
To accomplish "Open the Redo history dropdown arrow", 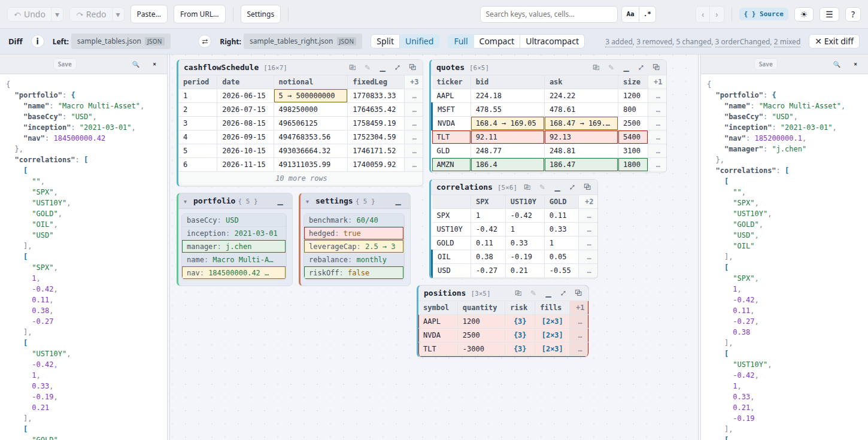I will point(119,14).
